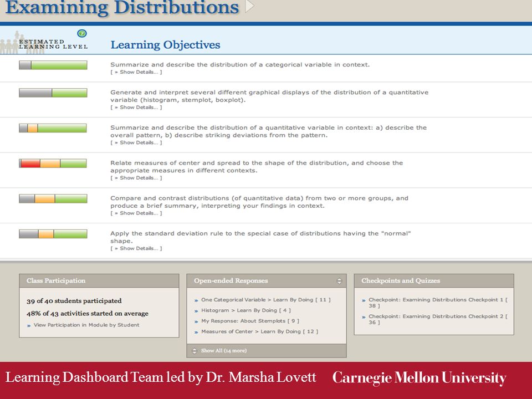Click learning level bar for categorical variable objective
The height and width of the screenshot is (399, 532).
53,65
